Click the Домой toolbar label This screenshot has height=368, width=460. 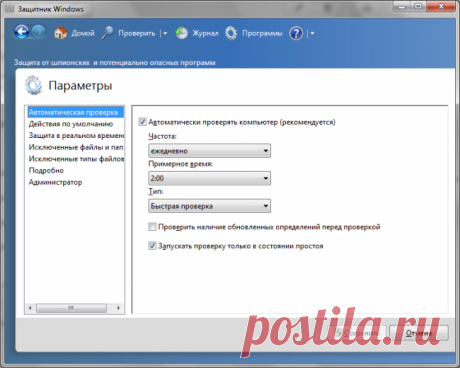(x=83, y=33)
